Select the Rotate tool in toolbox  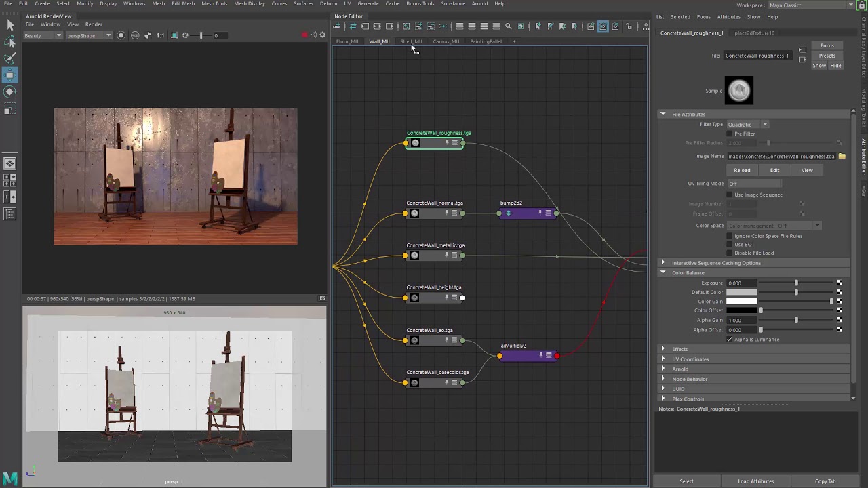[x=10, y=91]
